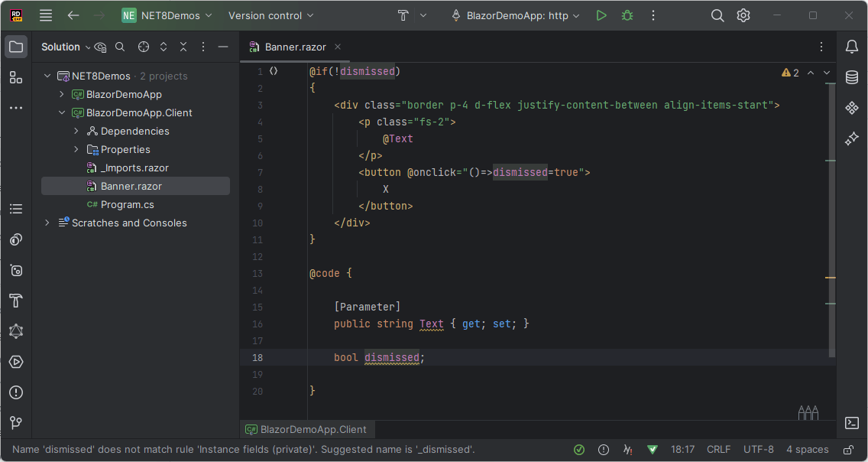Viewport: 868px width, 462px height.
Task: Open BlazorDemoApp: http run configuration dropdown
Action: coord(516,15)
